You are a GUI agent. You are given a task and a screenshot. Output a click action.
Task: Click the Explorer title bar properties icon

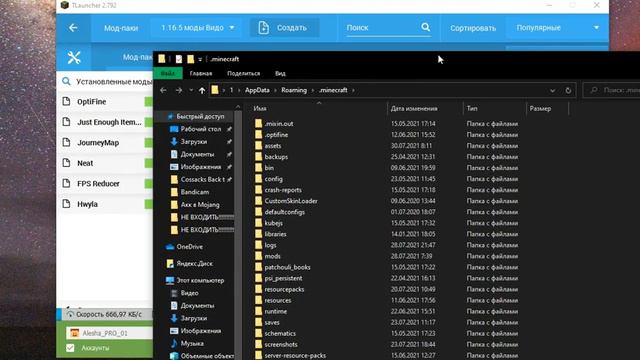click(179, 59)
